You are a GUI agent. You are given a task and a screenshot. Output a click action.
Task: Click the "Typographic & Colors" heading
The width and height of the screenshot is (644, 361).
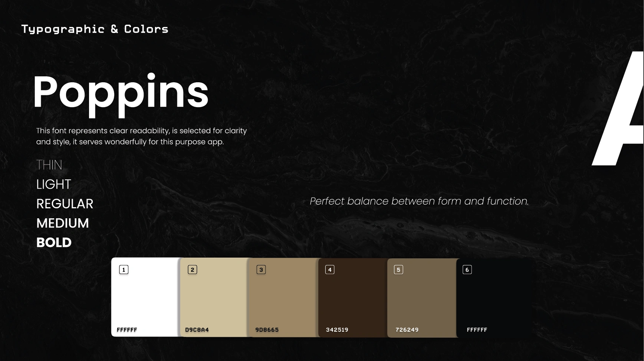point(95,29)
